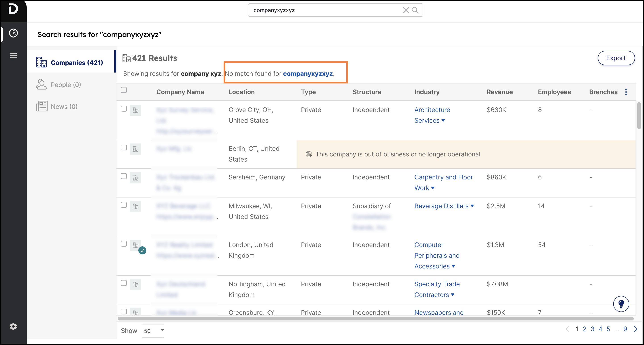
Task: Click the $2.5M revenue cell
Action: [496, 206]
